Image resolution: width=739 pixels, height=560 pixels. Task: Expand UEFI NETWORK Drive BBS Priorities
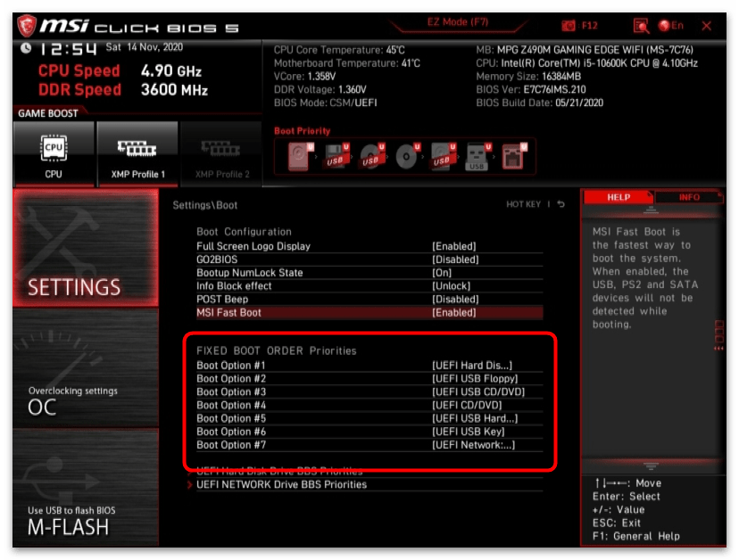click(281, 484)
